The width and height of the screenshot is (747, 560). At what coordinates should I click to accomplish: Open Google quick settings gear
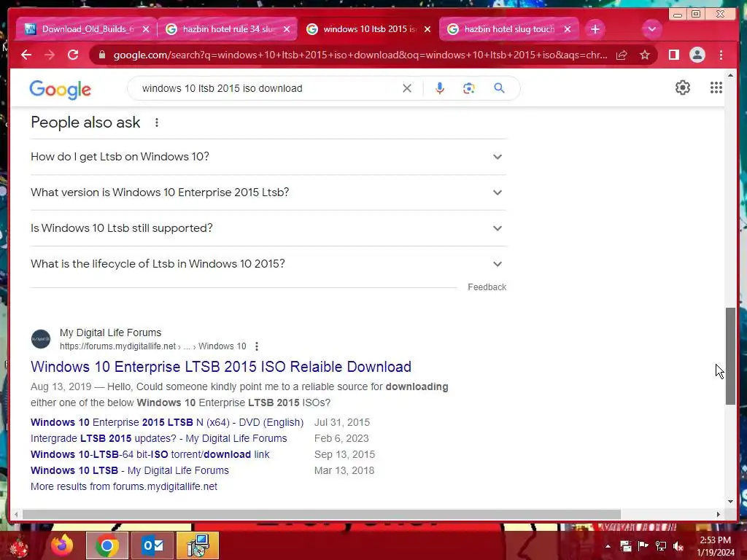[x=683, y=87]
